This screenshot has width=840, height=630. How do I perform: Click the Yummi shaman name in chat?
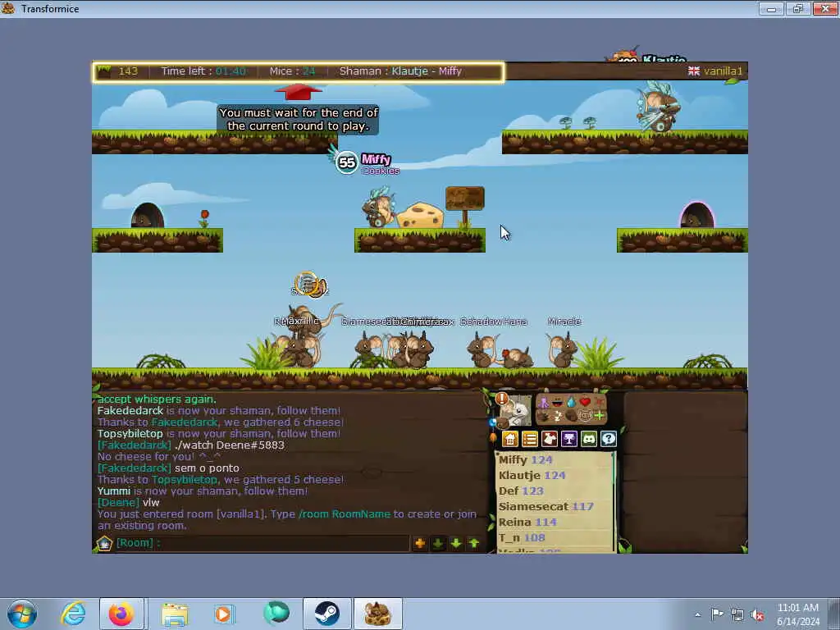pos(114,491)
